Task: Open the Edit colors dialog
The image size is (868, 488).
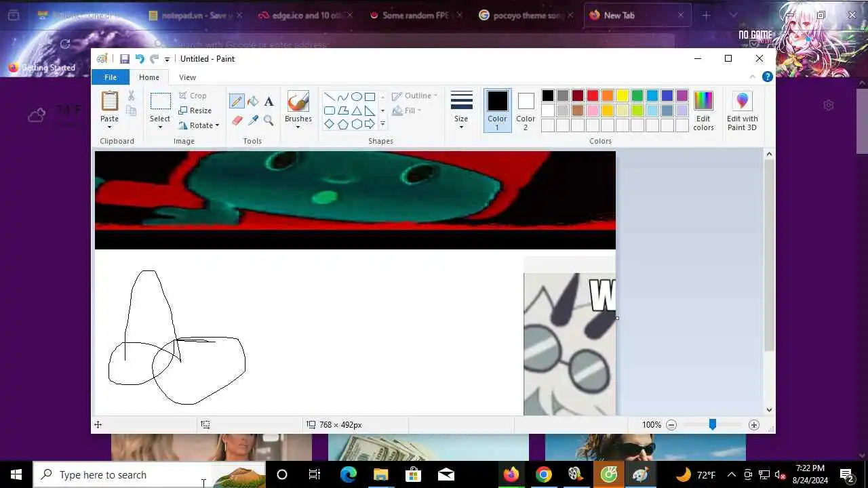Action: pyautogui.click(x=703, y=110)
